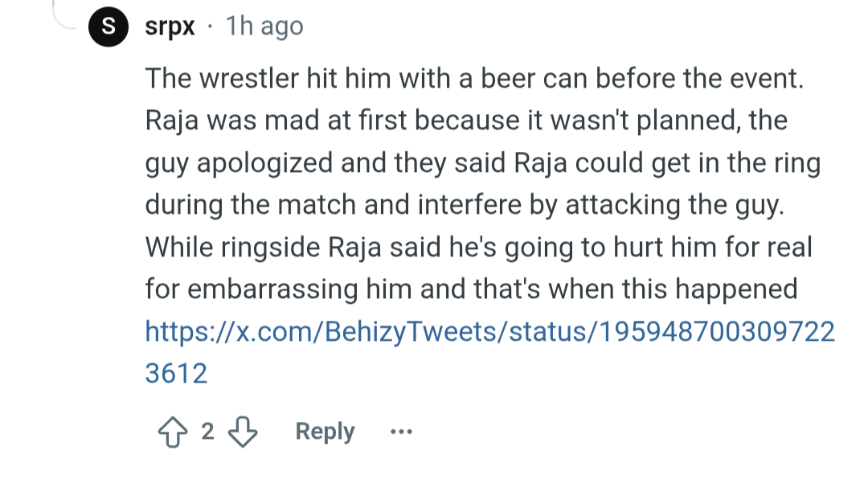
Task: Reply to srpx's comment
Action: (x=325, y=432)
